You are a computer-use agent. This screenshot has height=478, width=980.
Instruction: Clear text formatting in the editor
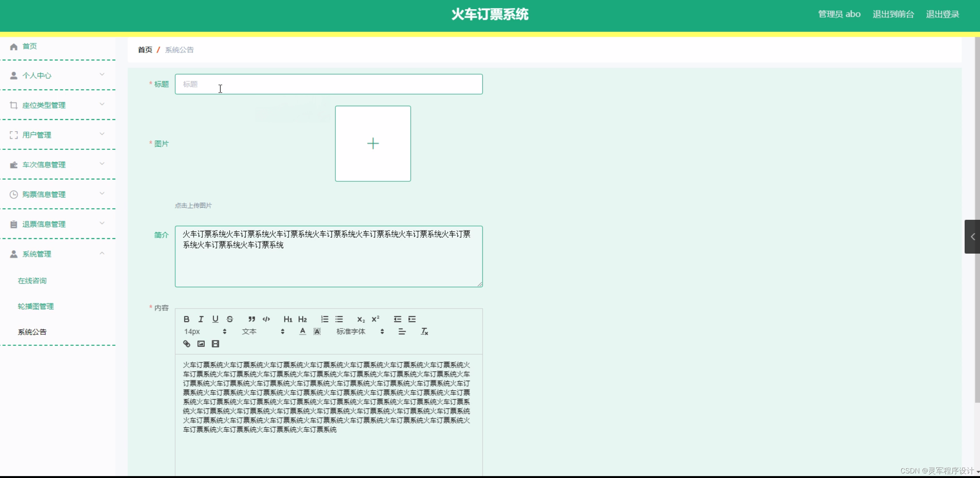point(424,331)
